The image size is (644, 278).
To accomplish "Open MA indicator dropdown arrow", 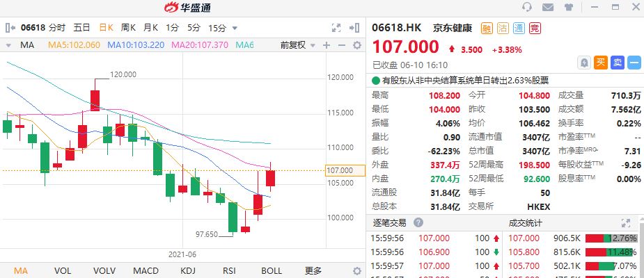I will pos(8,45).
